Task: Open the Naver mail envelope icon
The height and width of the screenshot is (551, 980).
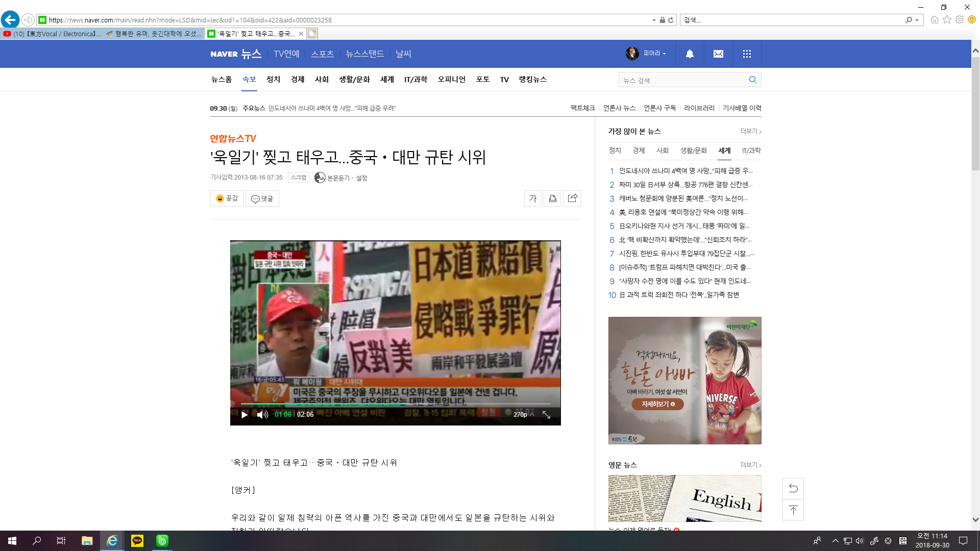Action: coord(718,54)
